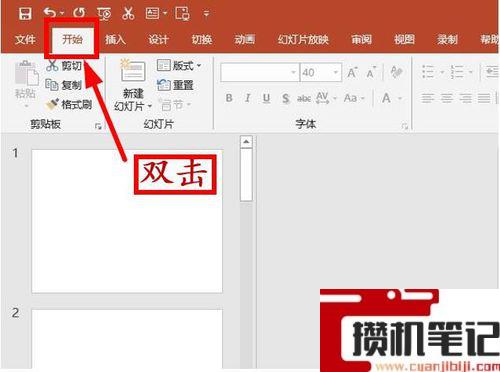
Task: Open the numbering dropdown arrow
Action: (x=470, y=72)
